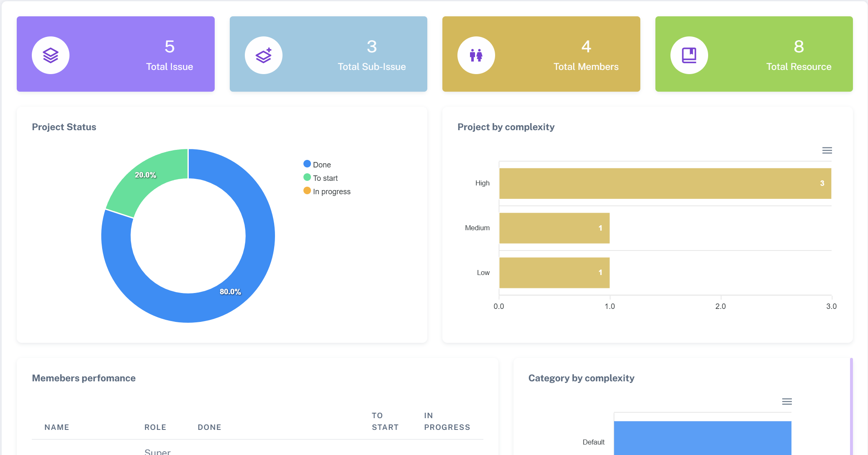Toggle the In progress legend entry

[331, 192]
